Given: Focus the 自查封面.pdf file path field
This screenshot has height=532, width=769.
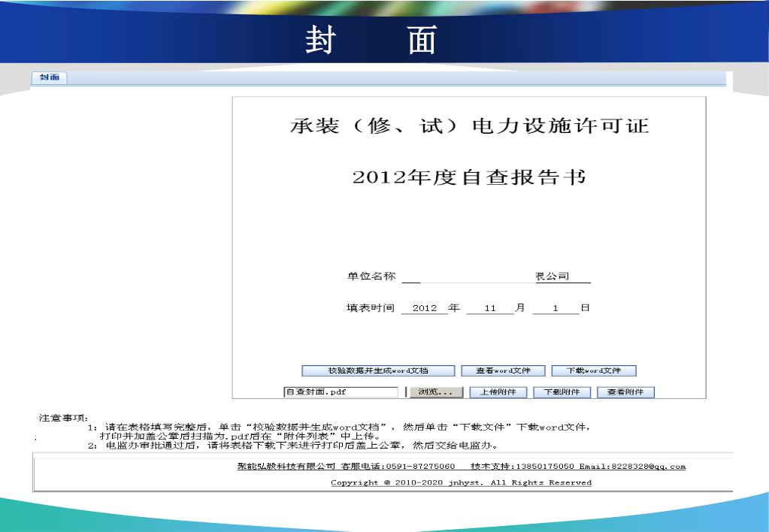Looking at the screenshot, I should click(340, 392).
